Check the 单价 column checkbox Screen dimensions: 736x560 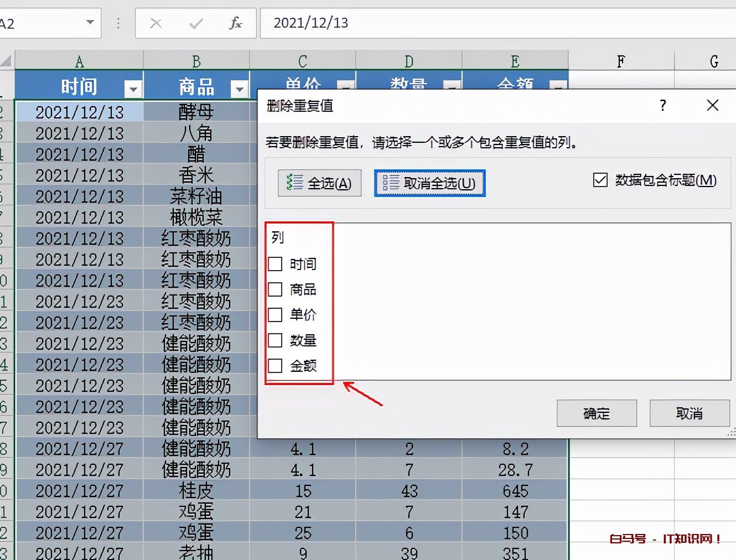(x=275, y=315)
